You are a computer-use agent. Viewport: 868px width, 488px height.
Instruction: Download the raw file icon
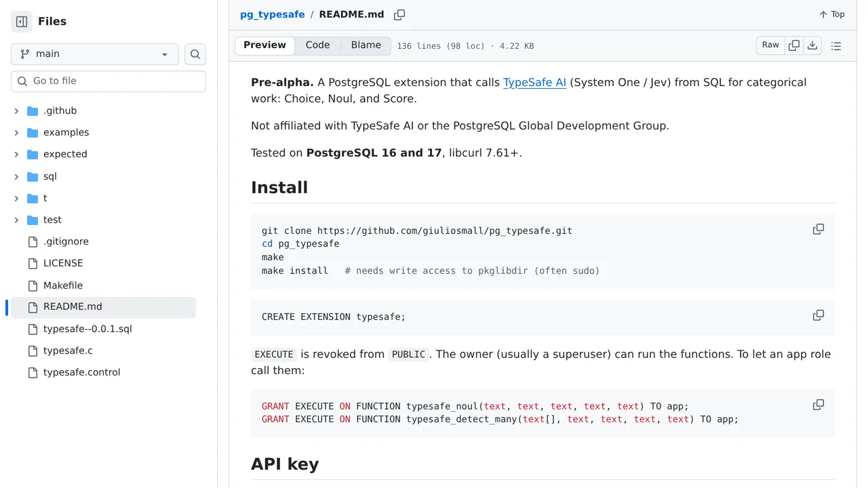click(812, 45)
